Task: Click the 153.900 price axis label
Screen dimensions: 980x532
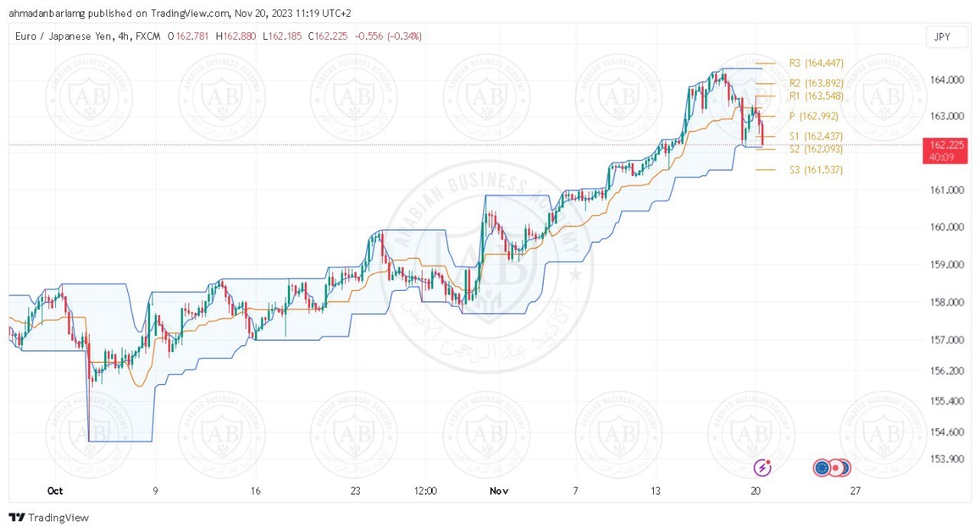Action: (x=946, y=459)
